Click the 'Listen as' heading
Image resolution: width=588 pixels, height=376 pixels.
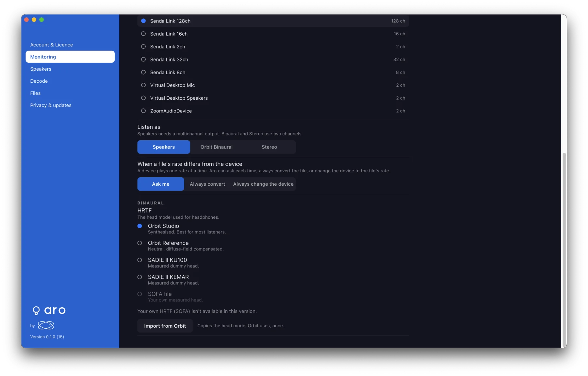point(149,127)
